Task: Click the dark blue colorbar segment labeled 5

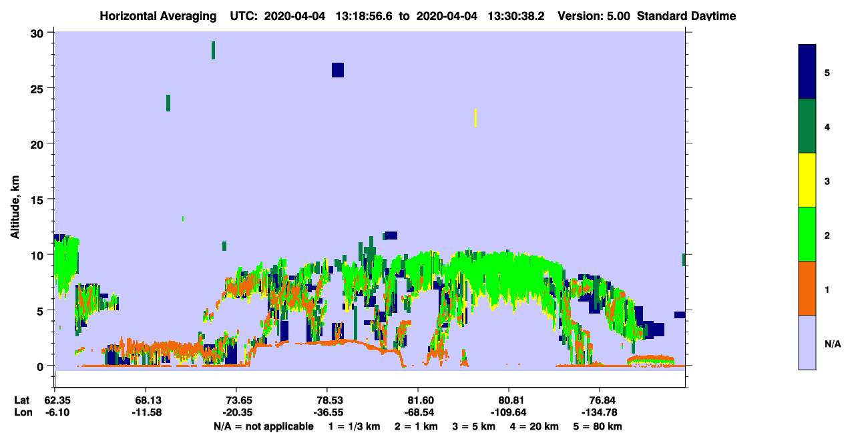Action: click(807, 71)
